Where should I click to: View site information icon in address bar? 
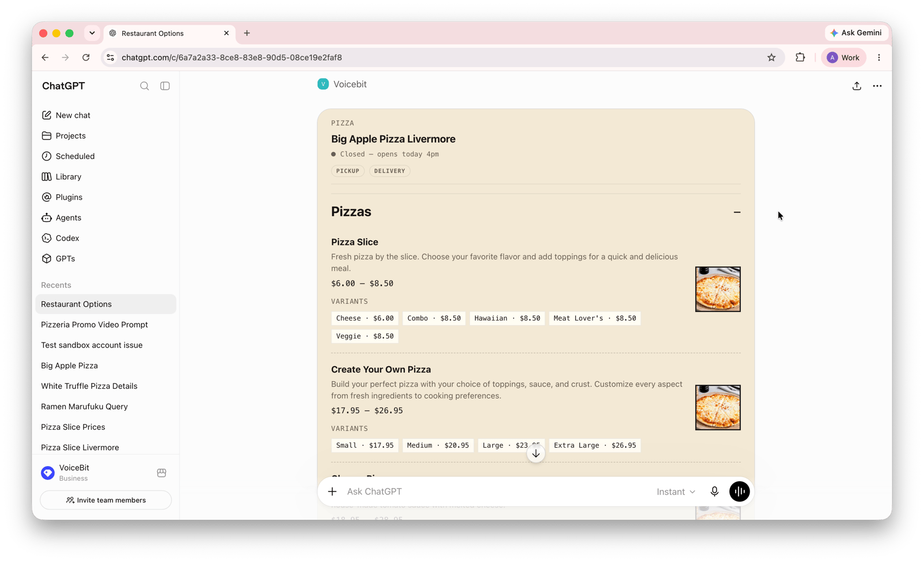(x=110, y=58)
